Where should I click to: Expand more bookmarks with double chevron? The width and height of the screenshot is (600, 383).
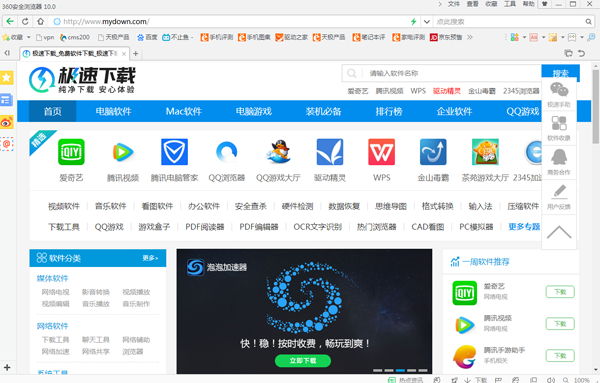470,37
